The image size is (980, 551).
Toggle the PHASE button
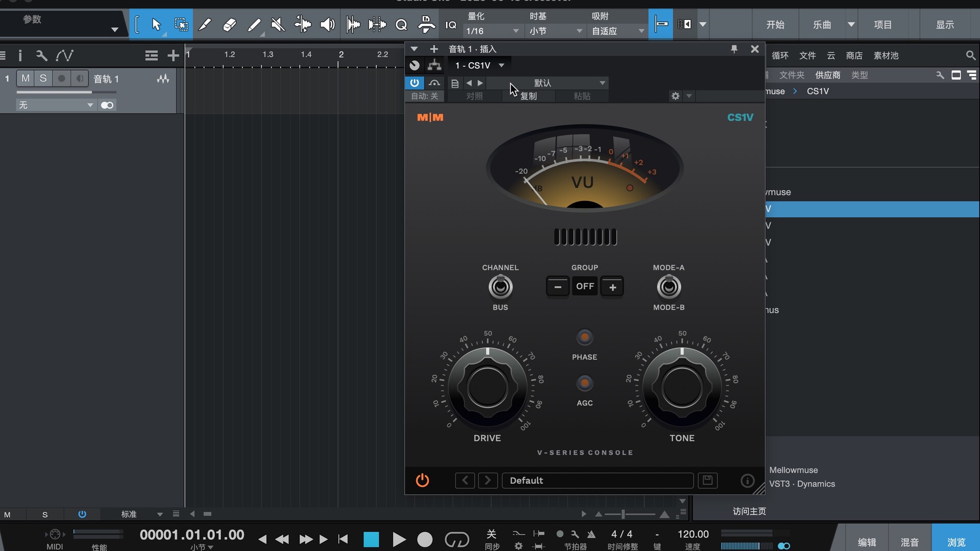coord(585,337)
